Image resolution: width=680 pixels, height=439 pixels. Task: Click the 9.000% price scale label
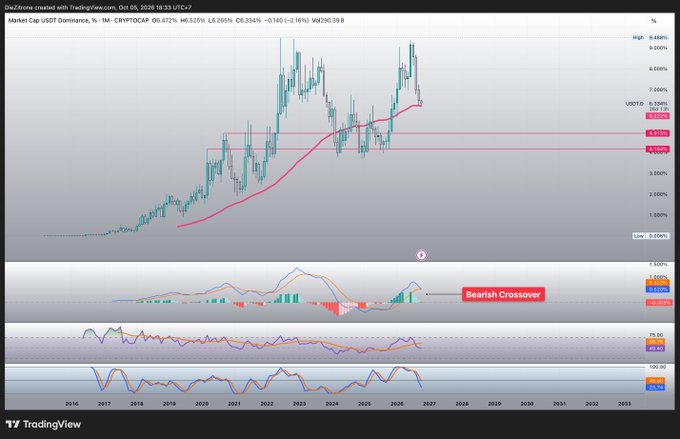(x=658, y=48)
